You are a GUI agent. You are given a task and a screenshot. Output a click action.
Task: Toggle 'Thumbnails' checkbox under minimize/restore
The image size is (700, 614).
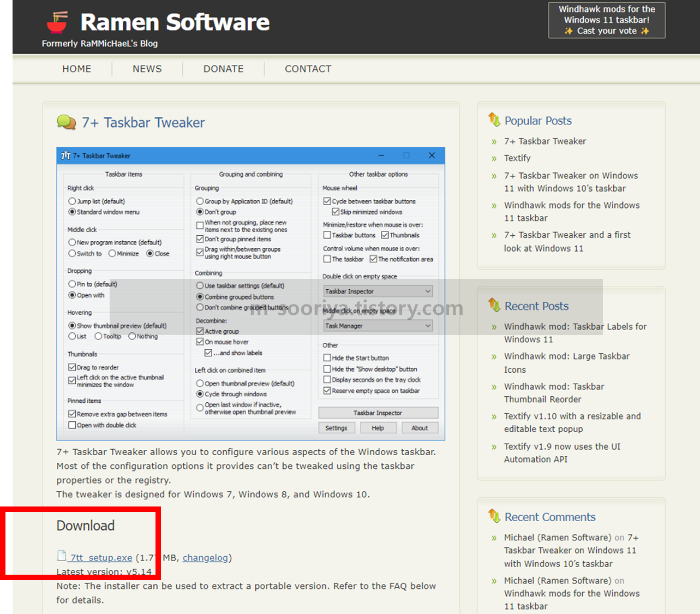click(385, 235)
